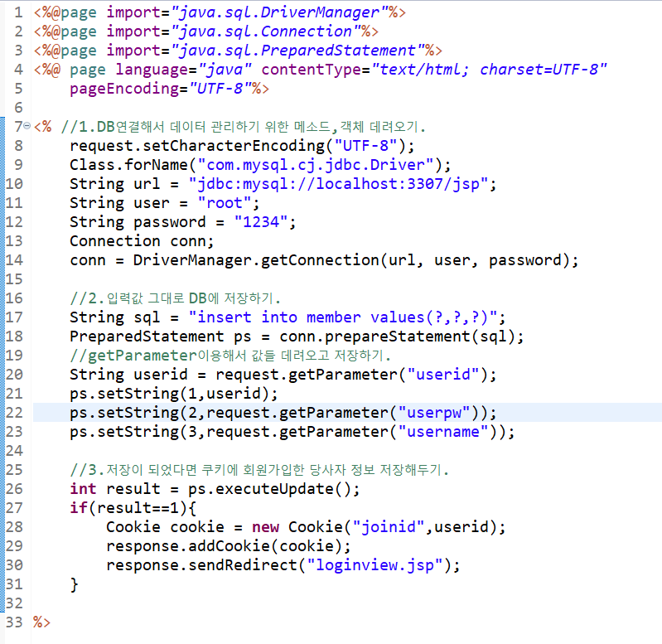The height and width of the screenshot is (644, 662).
Task: Click line number 33 in the gutter
Action: click(14, 622)
